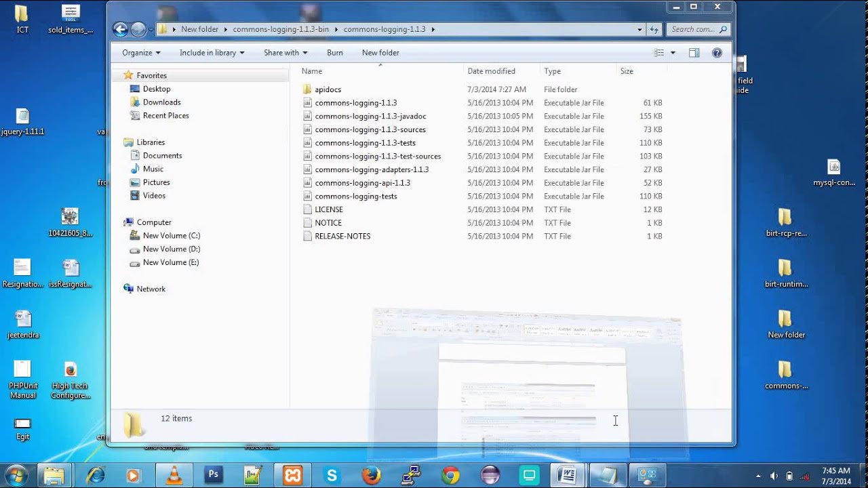Toggle the preview pane icon
The height and width of the screenshot is (488, 868).
point(694,53)
